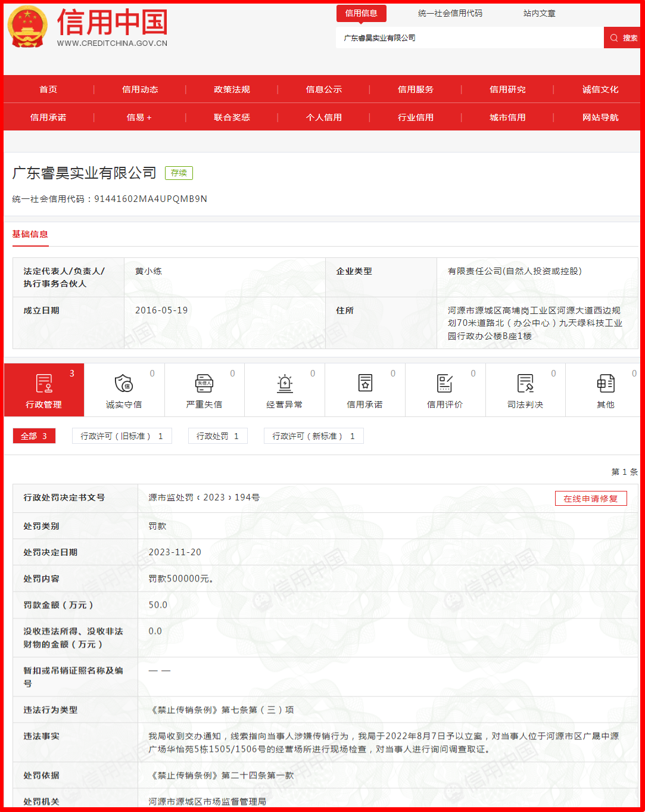Screen dimensions: 645x812
Task: Click the credit code 91441602MA4UPQMB9N
Action: (151, 199)
